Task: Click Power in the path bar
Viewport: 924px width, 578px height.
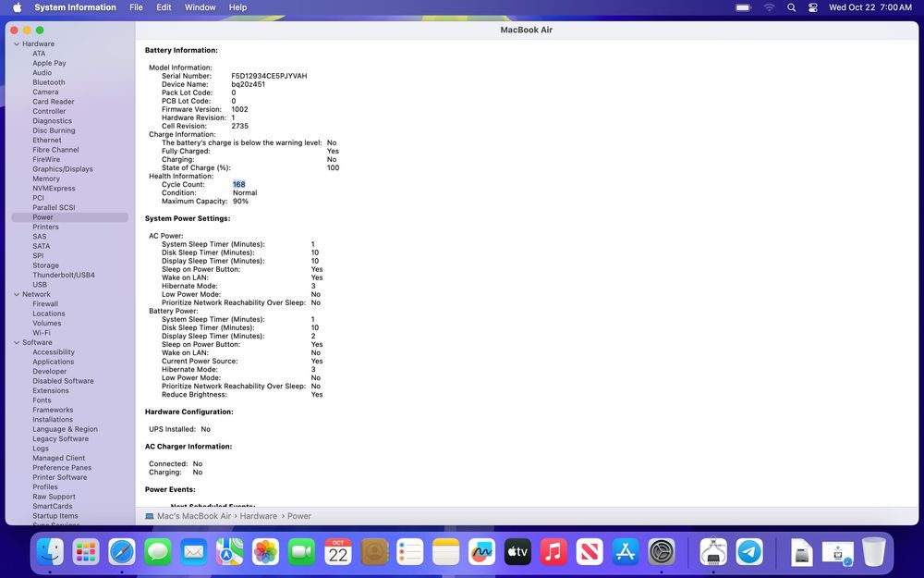Action: pyautogui.click(x=298, y=516)
